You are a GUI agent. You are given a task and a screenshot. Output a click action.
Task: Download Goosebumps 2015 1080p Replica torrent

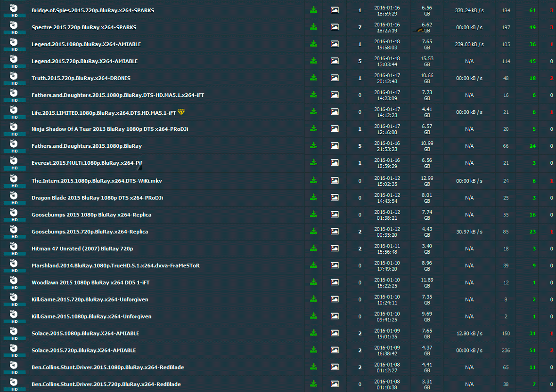click(313, 215)
